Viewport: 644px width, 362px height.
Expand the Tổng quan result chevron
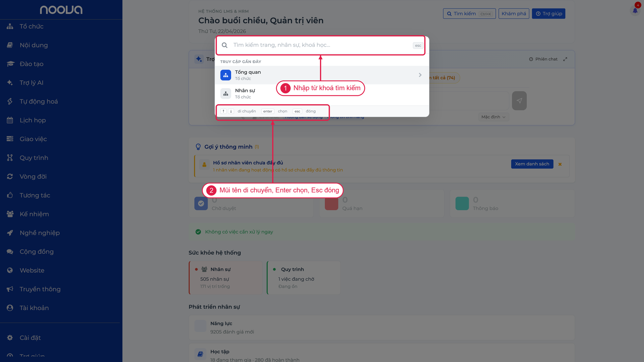pos(420,75)
